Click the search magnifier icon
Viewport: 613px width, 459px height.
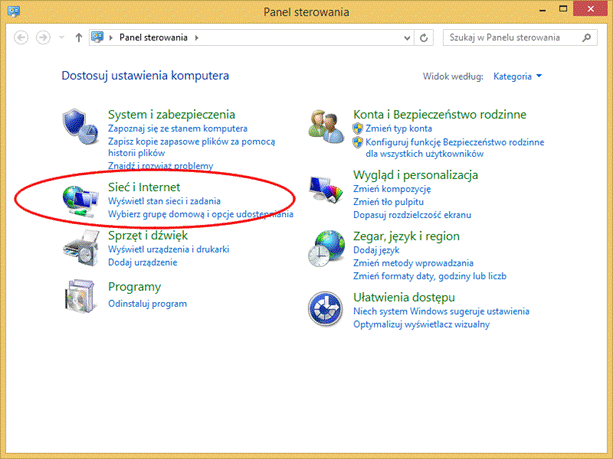(x=586, y=38)
